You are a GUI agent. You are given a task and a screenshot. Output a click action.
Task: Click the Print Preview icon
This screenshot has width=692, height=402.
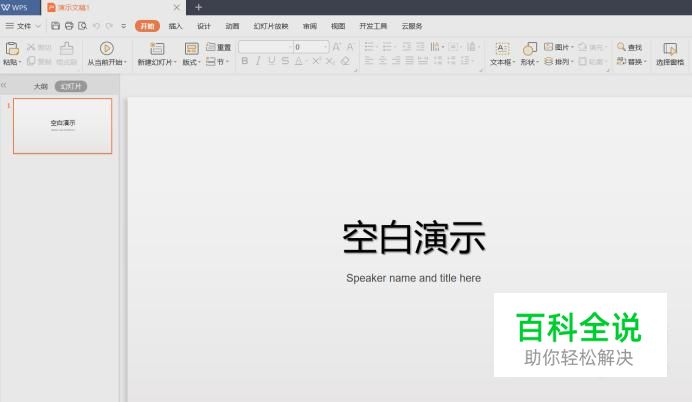pyautogui.click(x=83, y=26)
